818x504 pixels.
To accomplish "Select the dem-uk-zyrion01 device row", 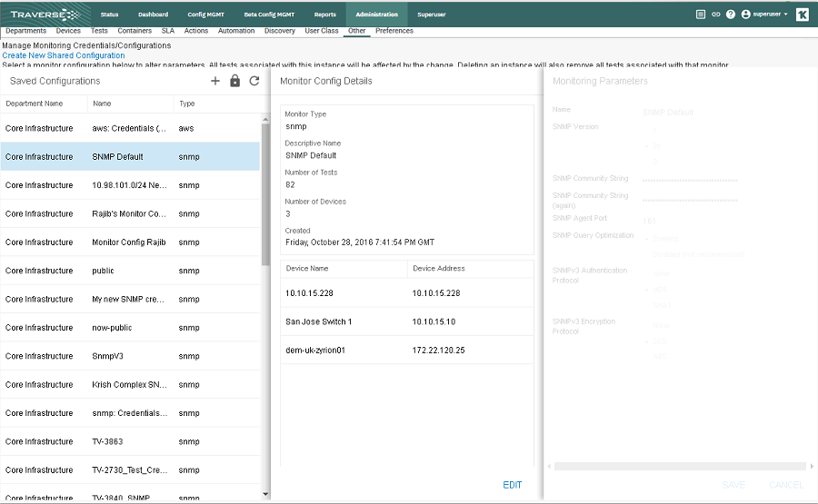I will tap(407, 351).
